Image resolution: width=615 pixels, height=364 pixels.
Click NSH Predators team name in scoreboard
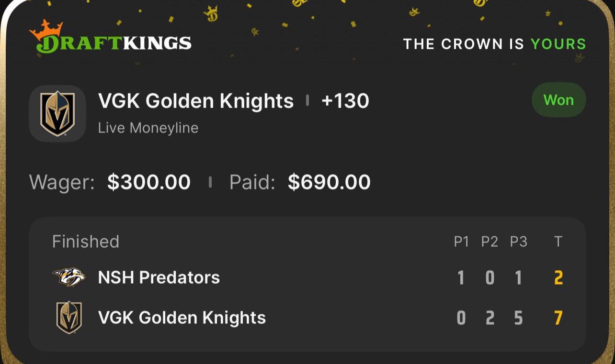[x=159, y=277]
